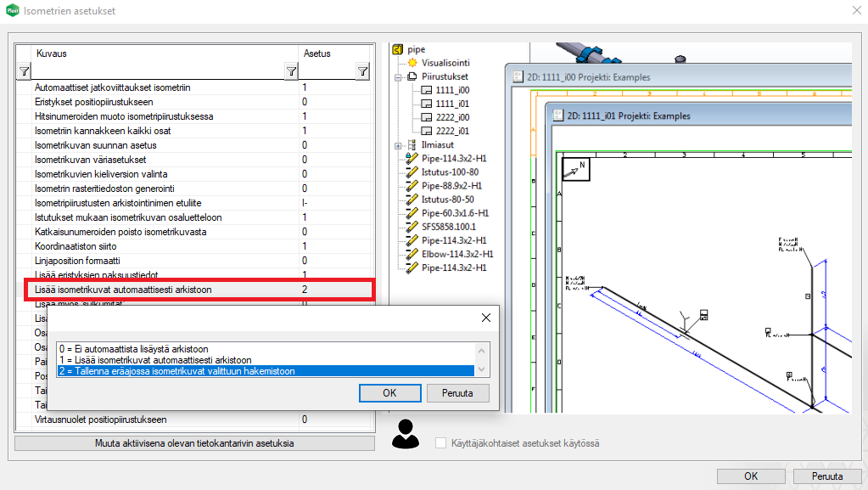Toggle Käyttäjäkohtaiset asetukset käytössä checkbox
The height and width of the screenshot is (490, 868).
pos(440,443)
